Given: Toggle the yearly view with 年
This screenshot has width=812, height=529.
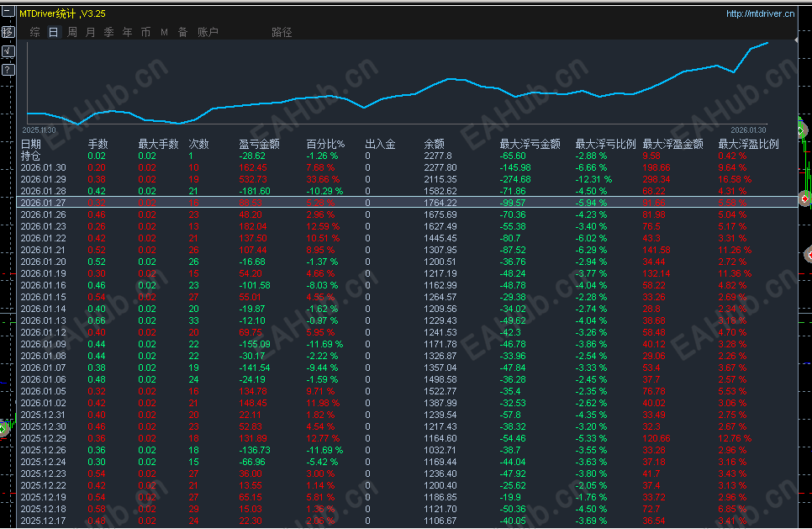Looking at the screenshot, I should click(127, 32).
